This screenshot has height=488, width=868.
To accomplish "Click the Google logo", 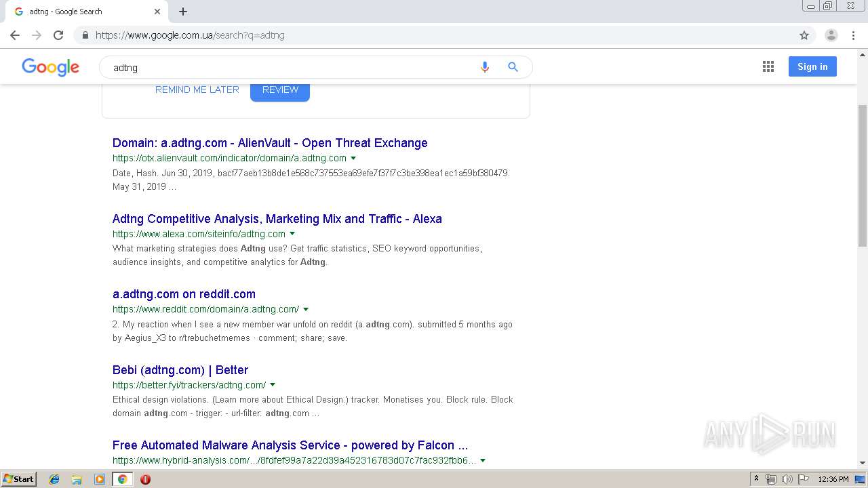I will click(x=51, y=67).
